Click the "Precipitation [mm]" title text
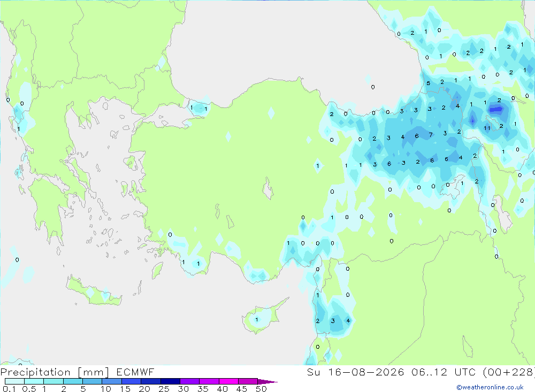535x392 pixels. pyautogui.click(x=55, y=372)
